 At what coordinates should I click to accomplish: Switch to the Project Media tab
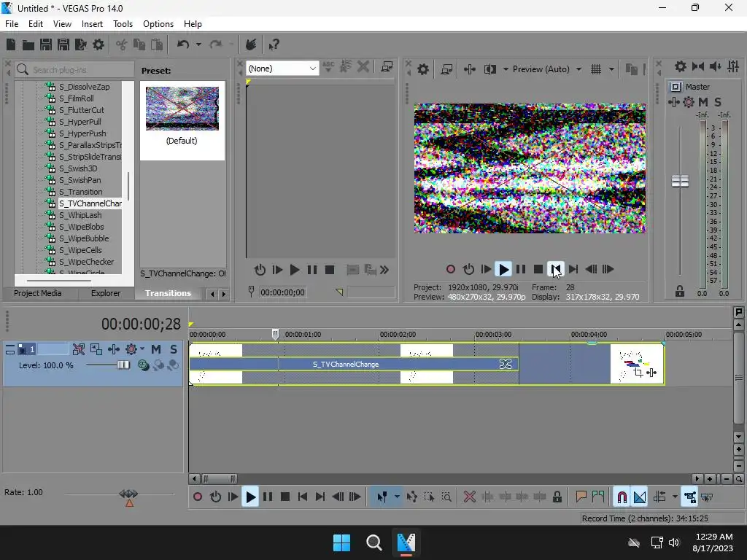tap(38, 293)
